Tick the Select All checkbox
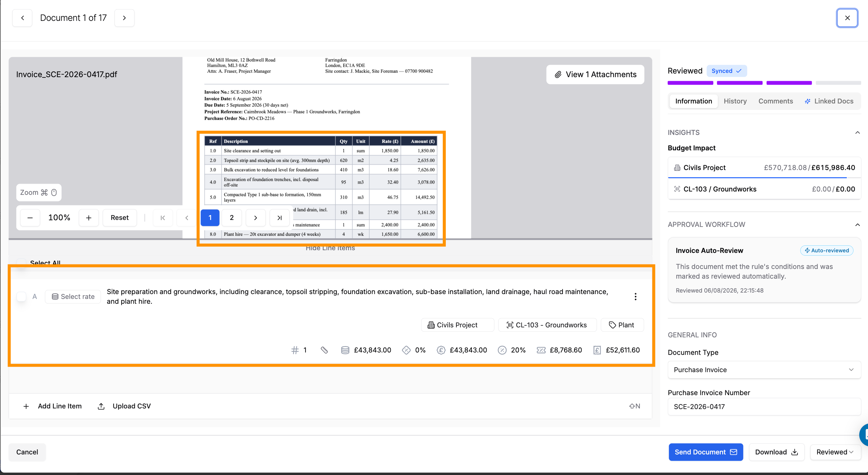Viewport: 868px width, 475px height. (21, 263)
